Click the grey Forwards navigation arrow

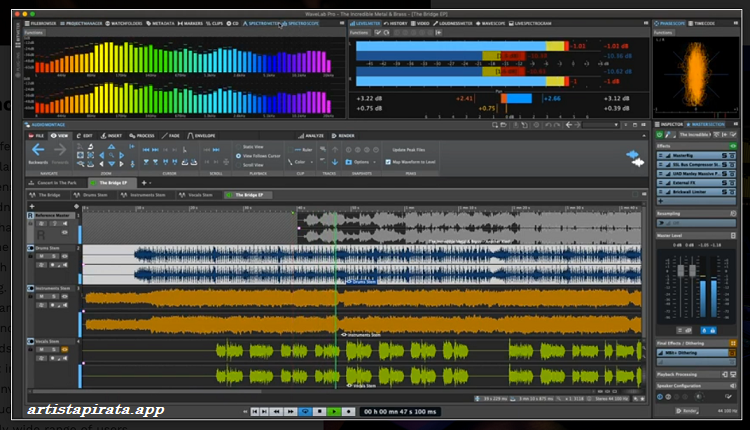pos(60,150)
